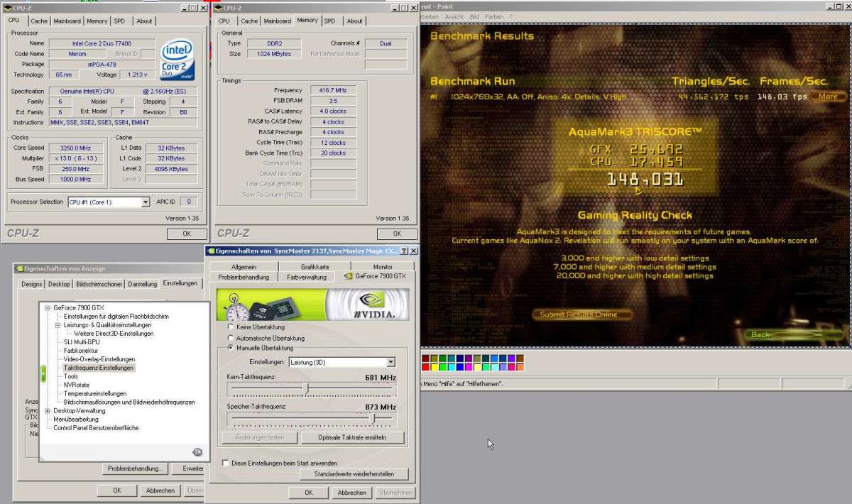Screen dimensions: 852x504
Task: Select Temperatureinstellungen tree item
Action: point(95,394)
